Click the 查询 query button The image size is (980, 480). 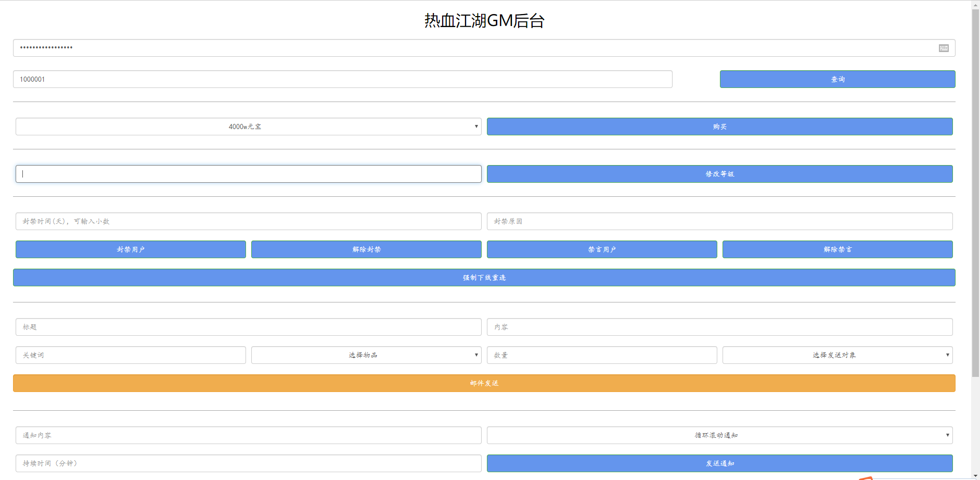tap(836, 79)
